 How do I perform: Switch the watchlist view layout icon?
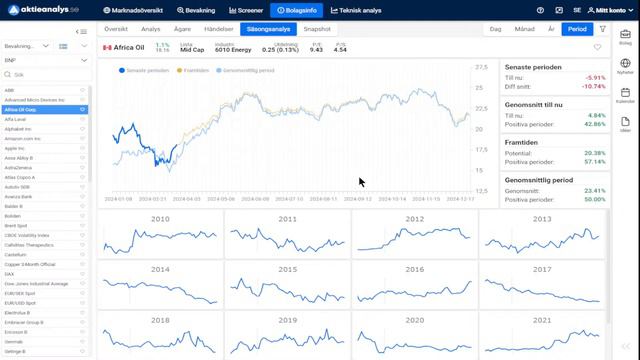pyautogui.click(x=63, y=46)
